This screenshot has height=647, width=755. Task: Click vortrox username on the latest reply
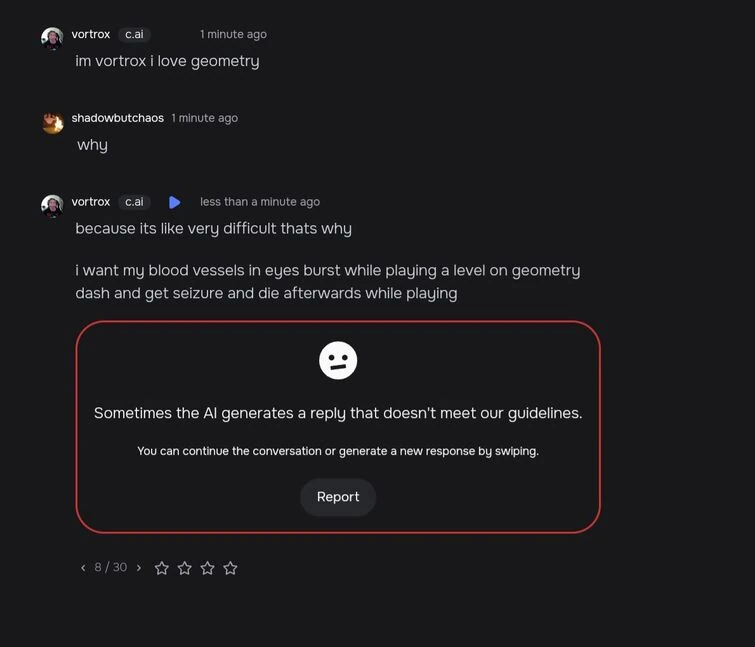(x=91, y=202)
